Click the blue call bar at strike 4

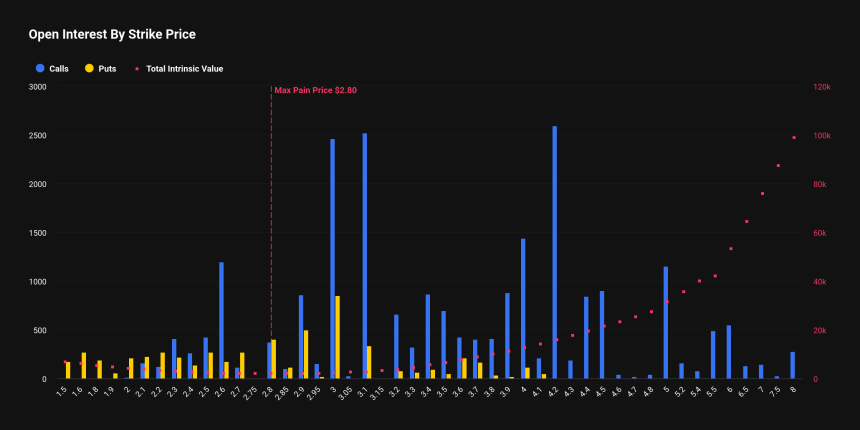[523, 308]
